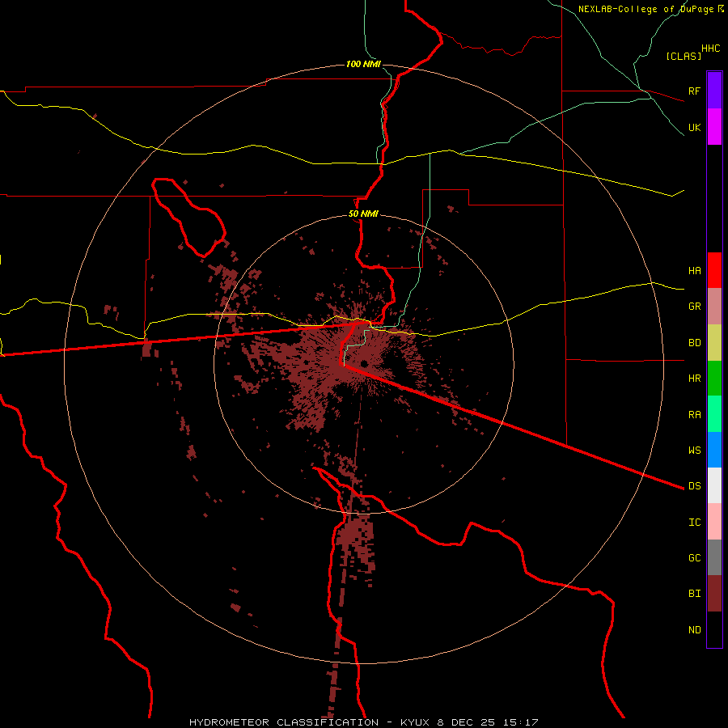This screenshot has width=728, height=728.
Task: Click the Hydrometeor Classification KYUX title text
Action: (363, 722)
